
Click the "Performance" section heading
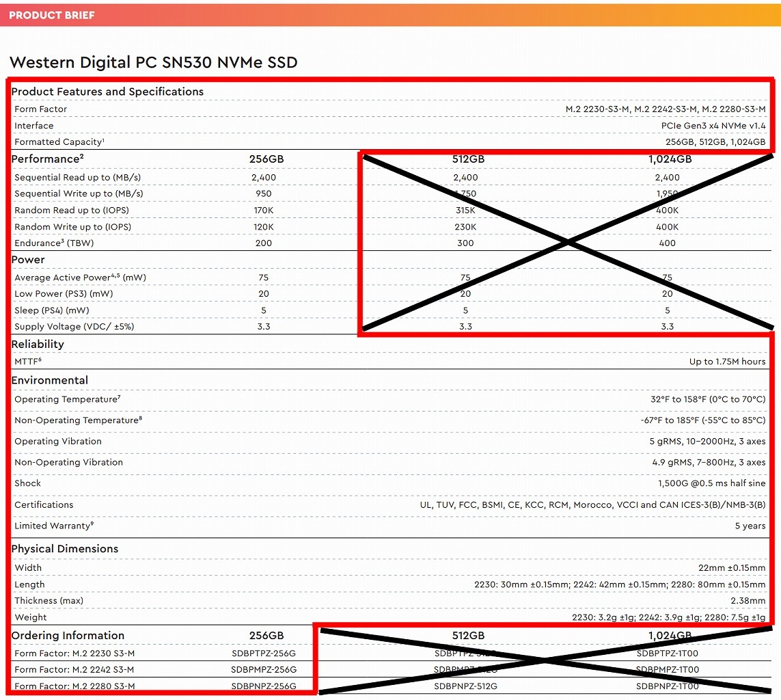[47, 159]
